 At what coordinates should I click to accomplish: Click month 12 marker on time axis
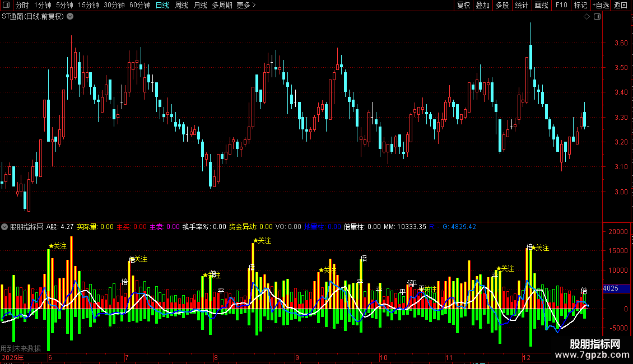pos(527,357)
